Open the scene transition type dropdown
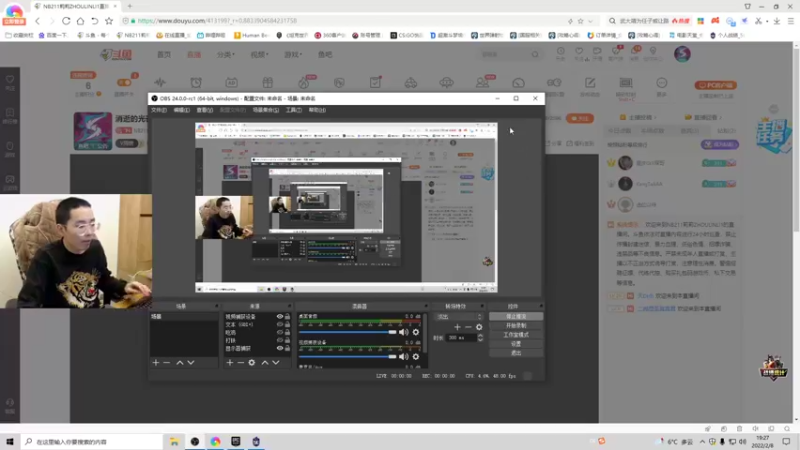This screenshot has width=800, height=450. pos(458,317)
